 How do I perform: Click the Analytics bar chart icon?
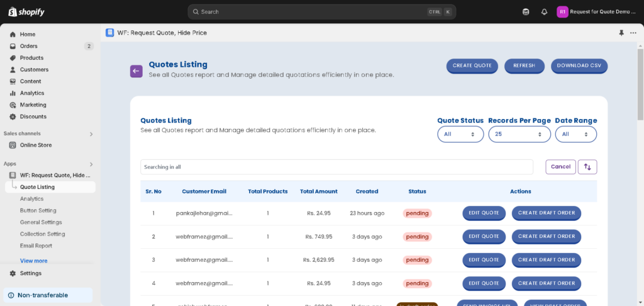[13, 93]
